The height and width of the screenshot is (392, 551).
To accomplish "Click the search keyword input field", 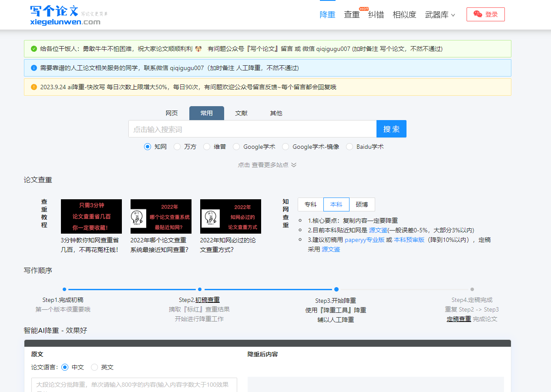I will (x=252, y=129).
